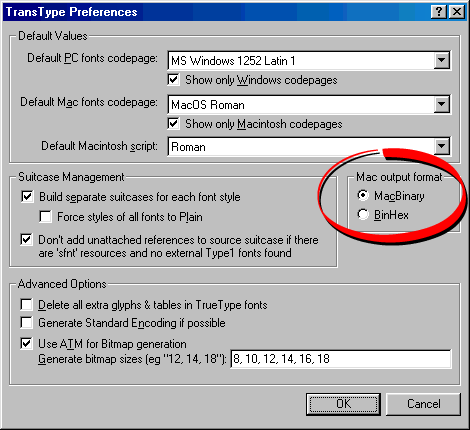
Task: Click the MS Windows 1252 Latin 1 combo box
Action: pyautogui.click(x=309, y=60)
